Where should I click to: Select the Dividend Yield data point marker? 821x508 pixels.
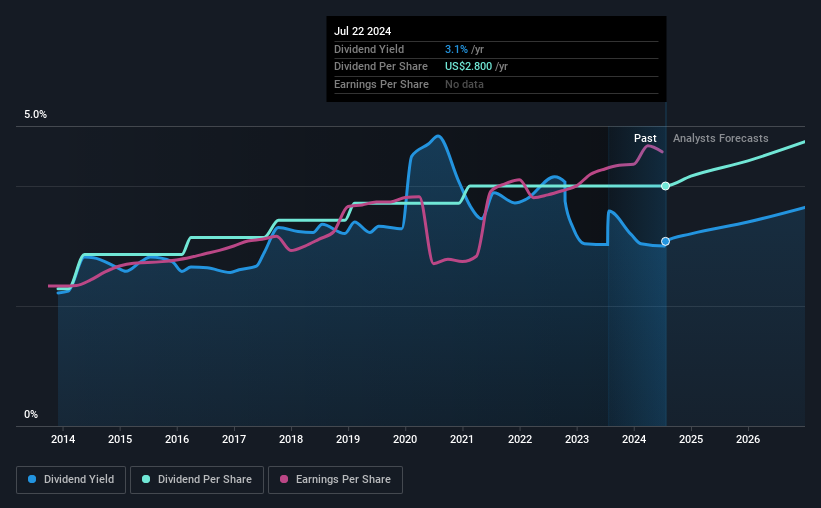[665, 241]
